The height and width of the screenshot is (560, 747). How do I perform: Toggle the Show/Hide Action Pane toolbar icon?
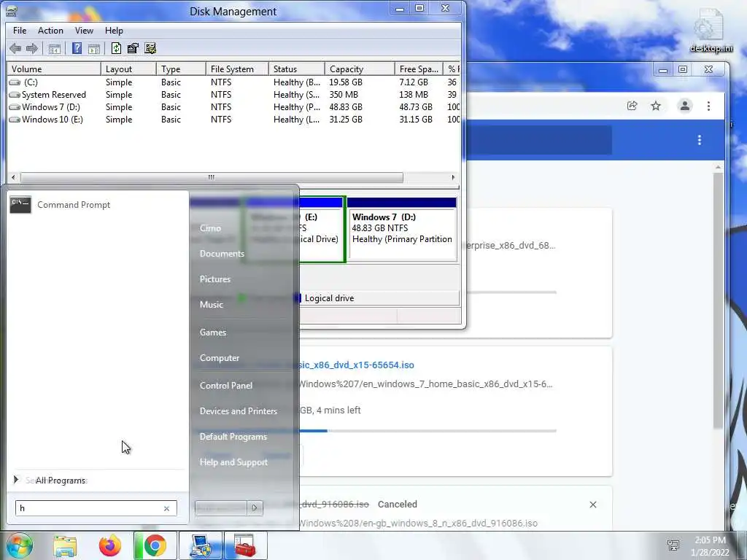click(x=94, y=49)
